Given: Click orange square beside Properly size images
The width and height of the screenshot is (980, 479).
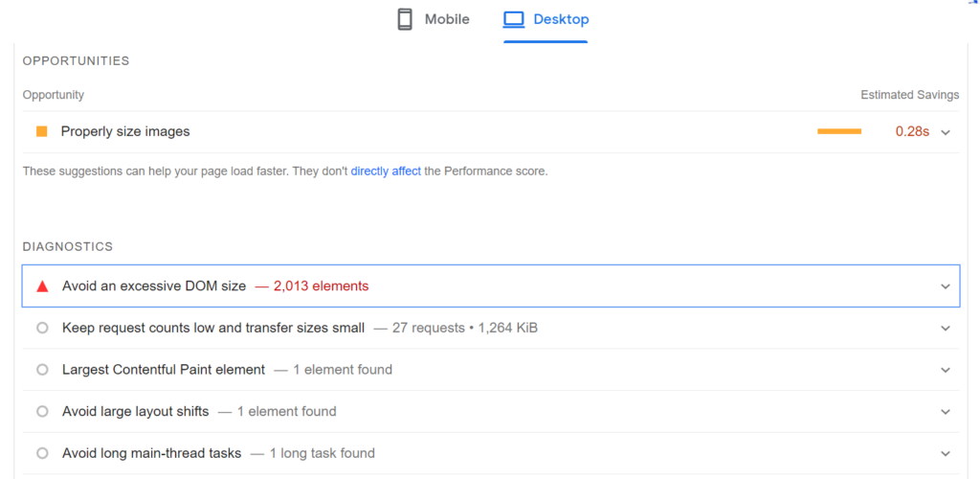Looking at the screenshot, I should [42, 131].
